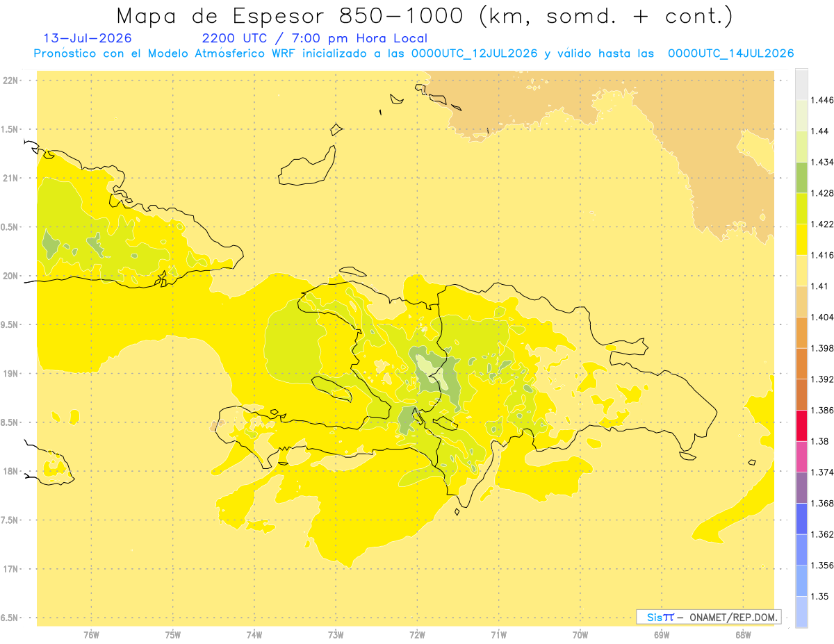834x644 pixels.
Task: Select the date text '13-Jul-2026'
Action: [88, 39]
